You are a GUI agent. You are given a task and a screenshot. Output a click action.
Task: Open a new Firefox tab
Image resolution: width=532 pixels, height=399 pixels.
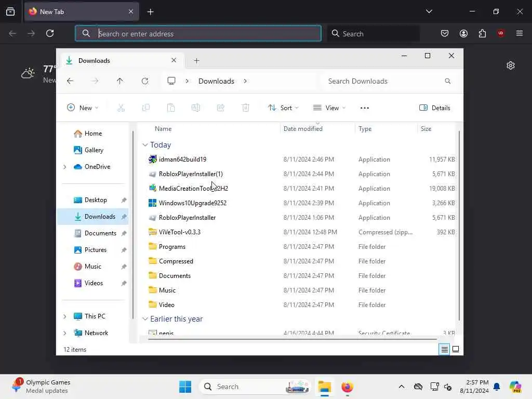tap(150, 12)
